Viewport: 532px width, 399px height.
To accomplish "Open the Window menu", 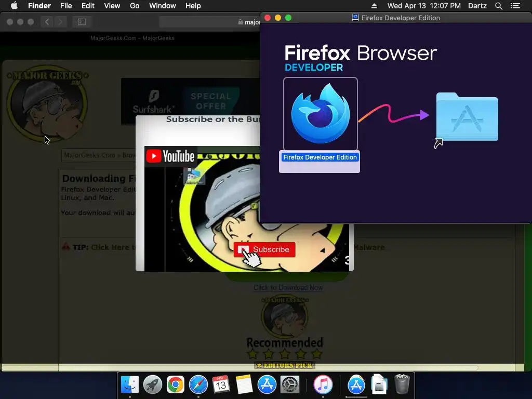I will [163, 6].
